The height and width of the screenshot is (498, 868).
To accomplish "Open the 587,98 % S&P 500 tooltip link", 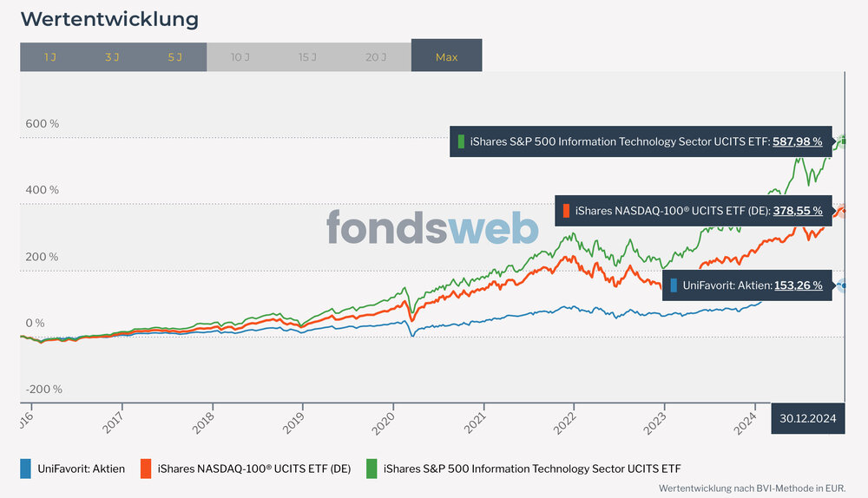I will pyautogui.click(x=797, y=141).
